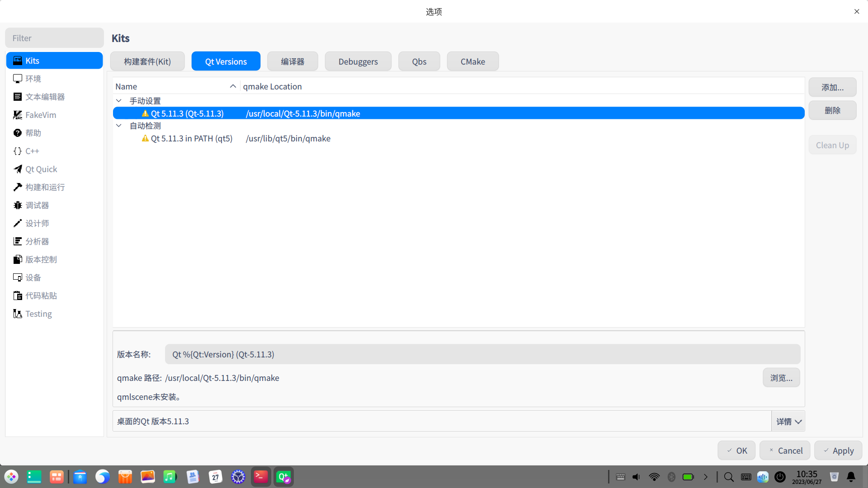Click the version name (版本名称) input field
The width and height of the screenshot is (868, 488).
click(482, 354)
